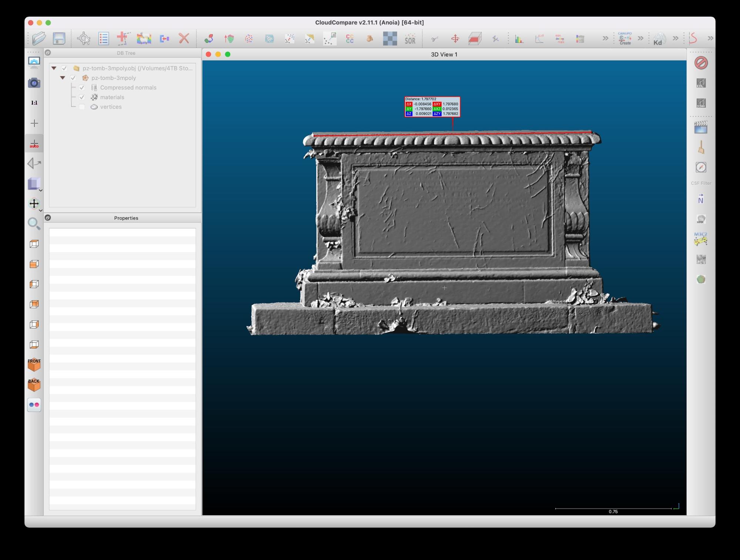
Task: Activate the point picking tool
Action: tap(83, 38)
